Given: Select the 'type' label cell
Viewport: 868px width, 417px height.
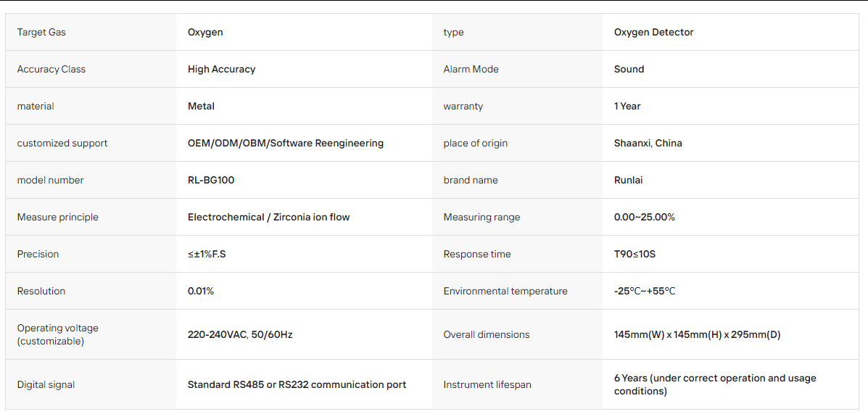Looking at the screenshot, I should pyautogui.click(x=453, y=32).
